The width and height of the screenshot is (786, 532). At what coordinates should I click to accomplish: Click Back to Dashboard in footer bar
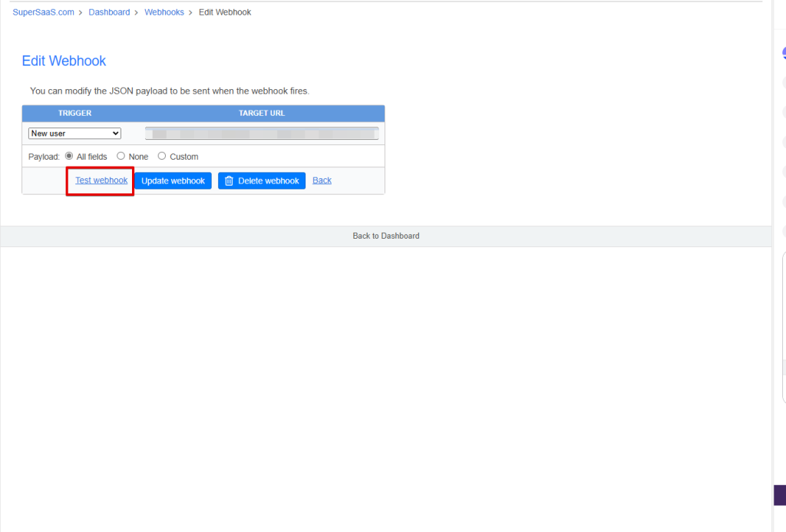tap(386, 236)
